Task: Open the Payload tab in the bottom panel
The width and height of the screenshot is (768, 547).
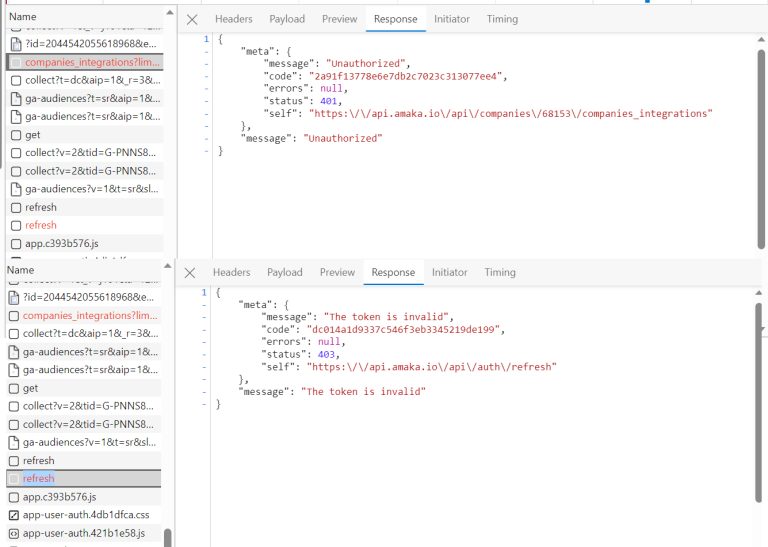Action: click(x=285, y=272)
